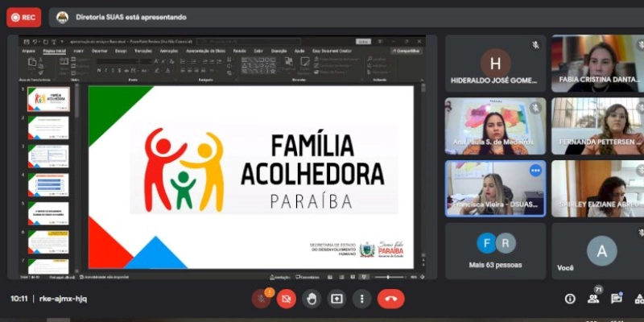Save the presentation from Quick Access toolbar
The height and width of the screenshot is (322, 644).
click(27, 42)
